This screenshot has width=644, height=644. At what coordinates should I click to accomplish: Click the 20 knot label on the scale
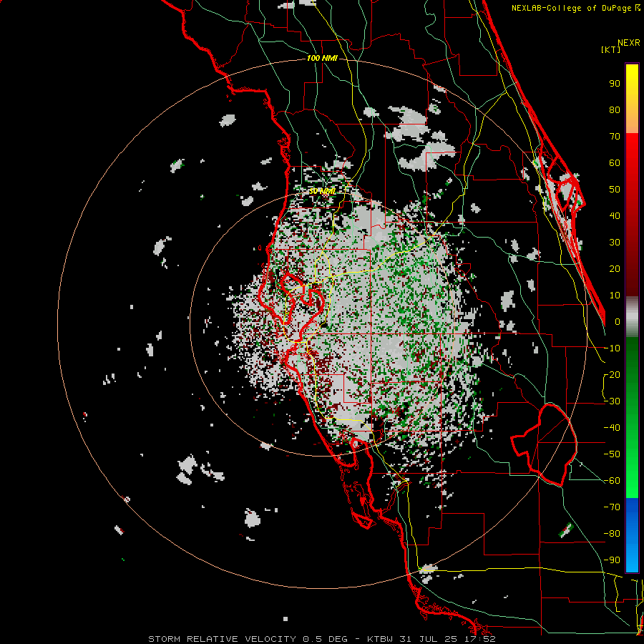[x=615, y=269]
